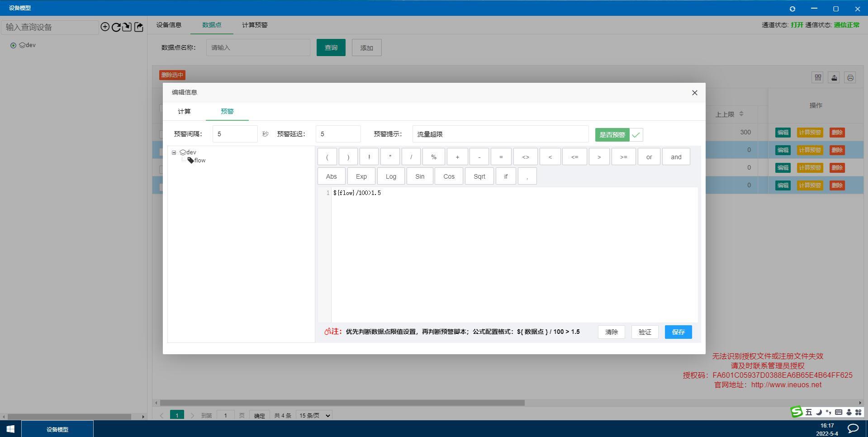The height and width of the screenshot is (437, 868).
Task: Insert the % modulo operator
Action: pos(433,157)
